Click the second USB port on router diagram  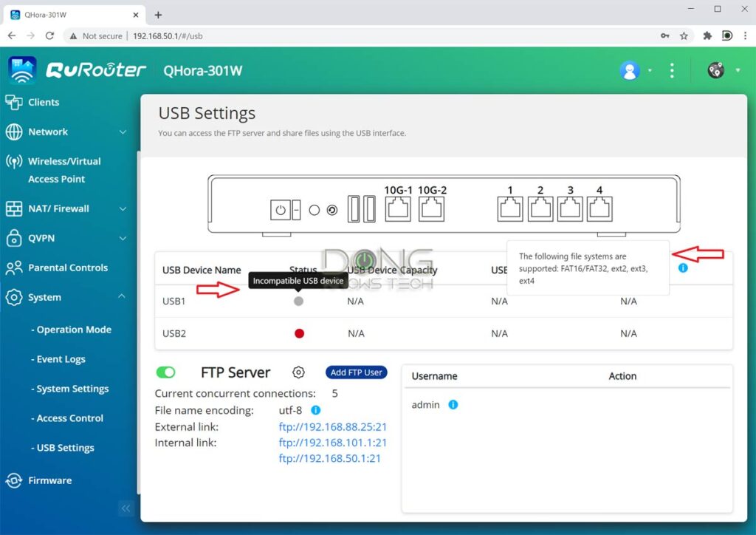[x=369, y=209]
